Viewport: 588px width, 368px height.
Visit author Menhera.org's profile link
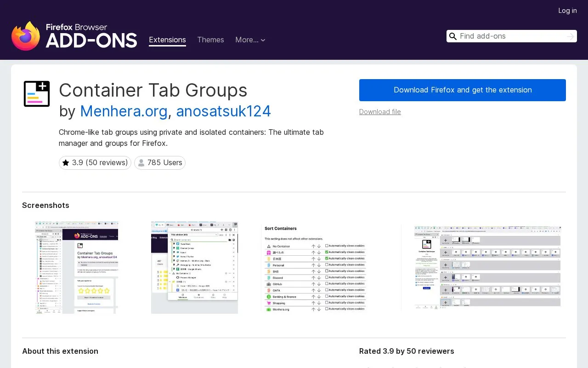click(124, 111)
